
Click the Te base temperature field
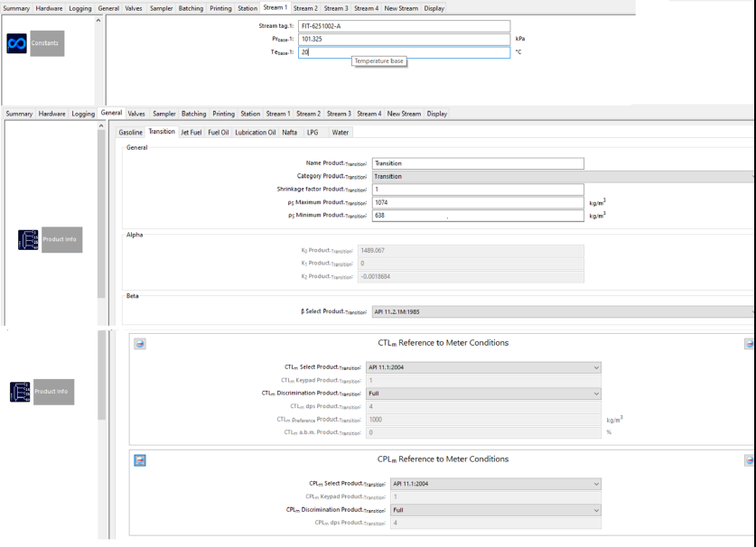404,52
